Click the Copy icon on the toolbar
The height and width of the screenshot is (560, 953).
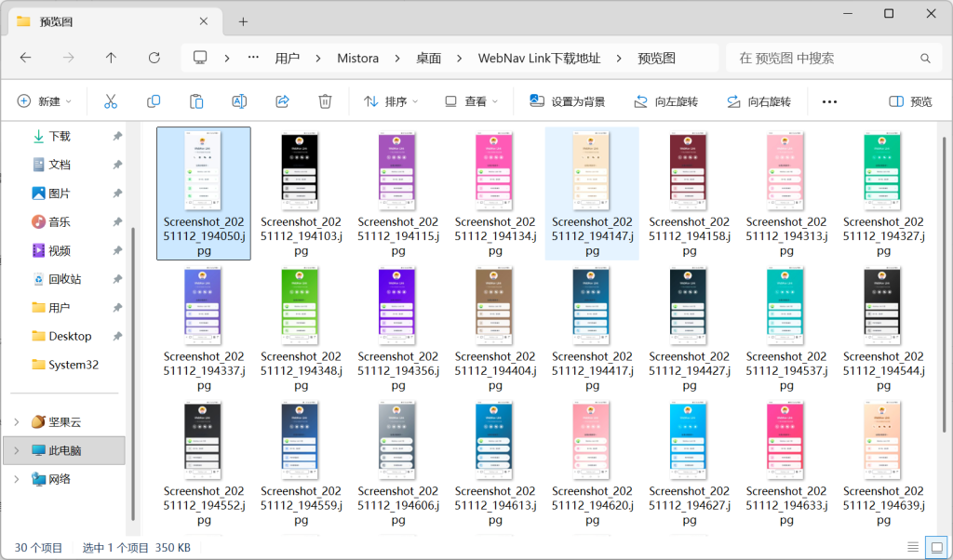[153, 100]
